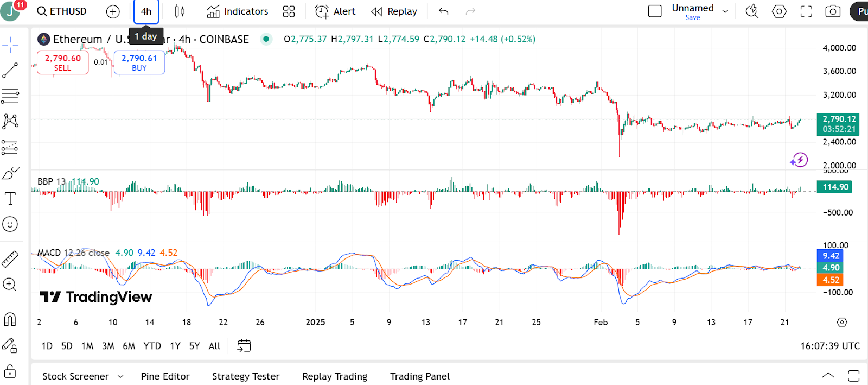The width and height of the screenshot is (868, 385).
Task: Start bar Replay mode
Action: (394, 11)
